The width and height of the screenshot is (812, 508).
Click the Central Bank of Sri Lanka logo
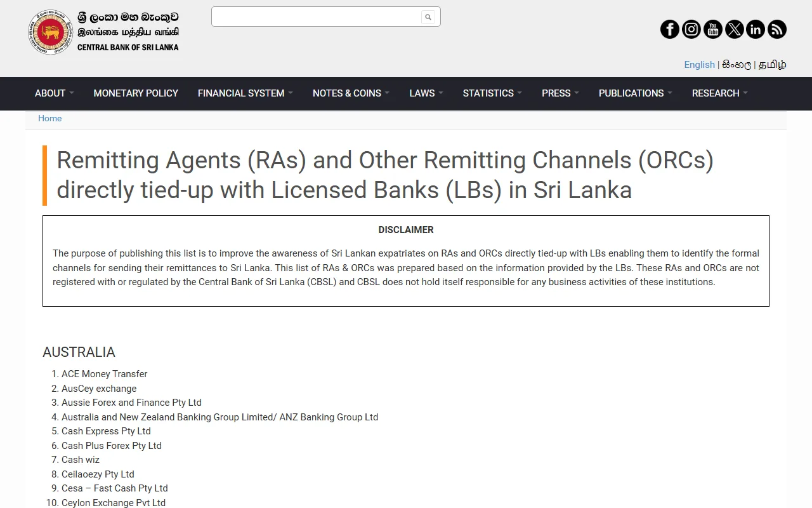tap(104, 32)
